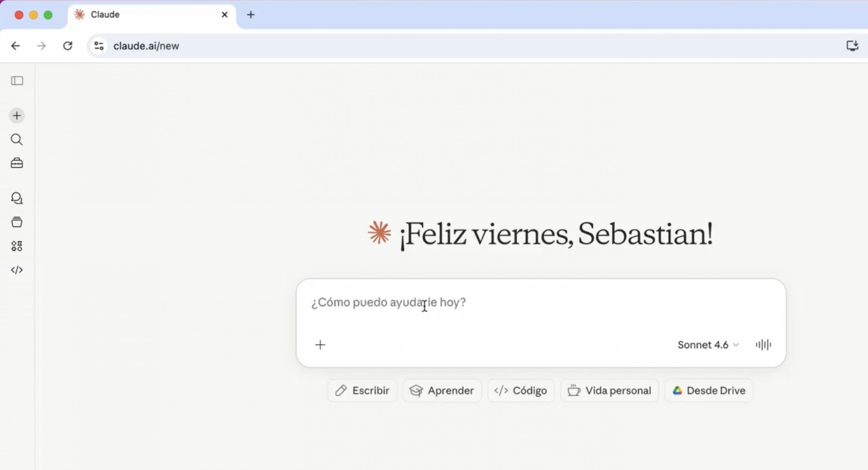Image resolution: width=868 pixels, height=470 pixels.
Task: Start a new chat with plus icon
Action: (17, 116)
